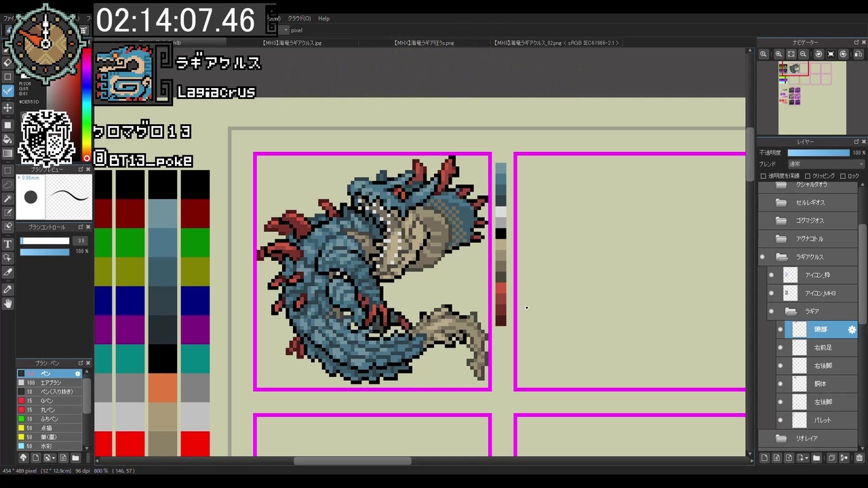Delete the selected layer with trash icon
Viewport: 868px width, 488px height.
coord(859,458)
